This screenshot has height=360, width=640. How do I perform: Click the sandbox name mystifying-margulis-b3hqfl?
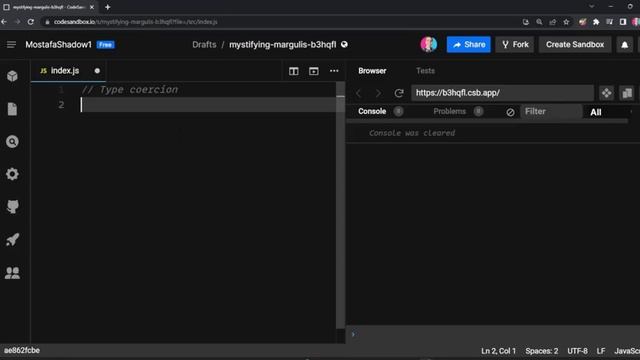click(x=282, y=44)
